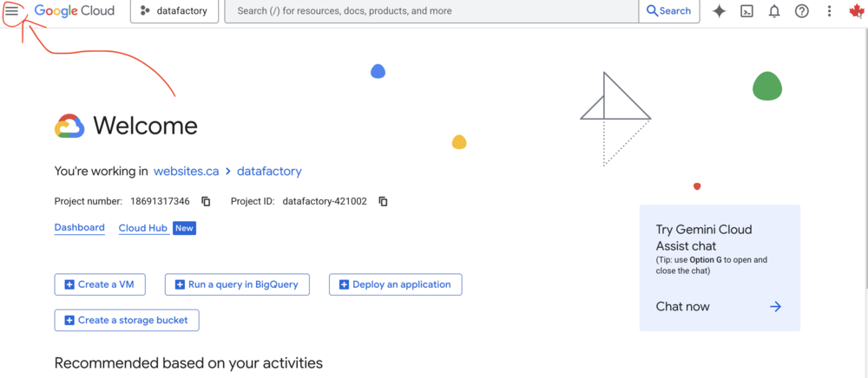Image resolution: width=868 pixels, height=378 pixels.
Task: Open the help question mark icon
Action: pos(802,11)
